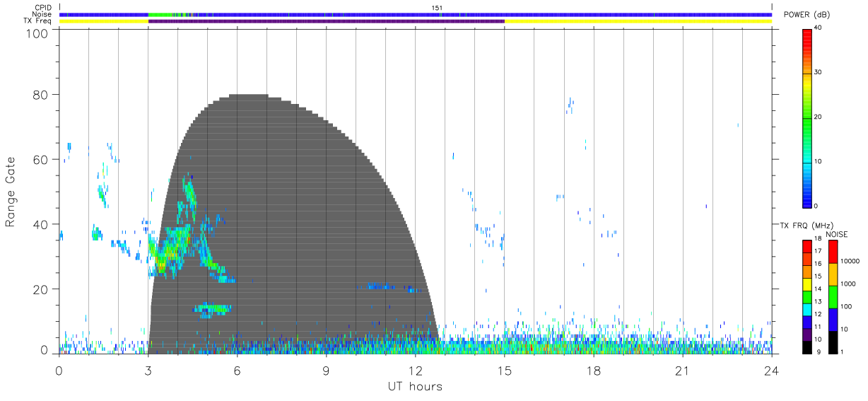Click the black band of the NOISE colorbar
Screen dimensions: 868x401
click(x=833, y=342)
